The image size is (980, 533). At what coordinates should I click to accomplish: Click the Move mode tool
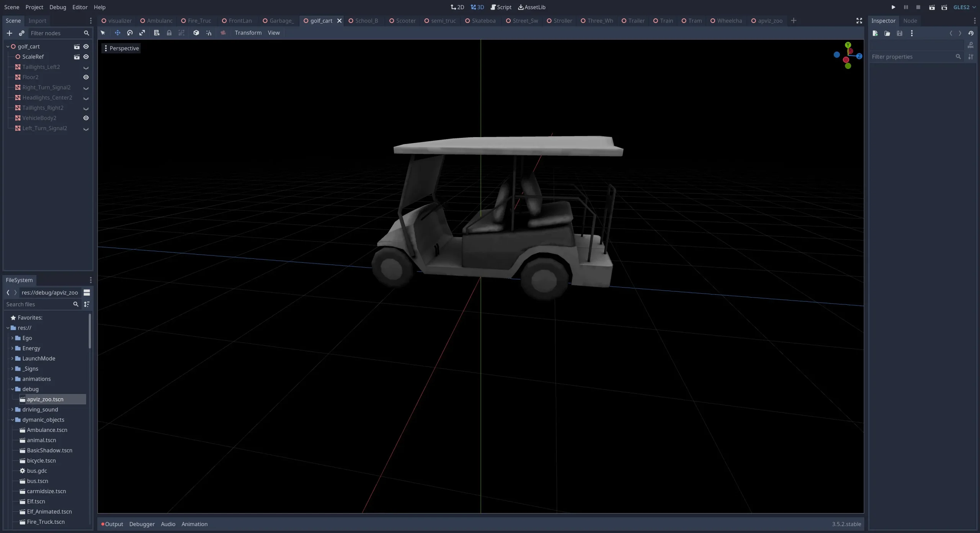click(x=118, y=33)
